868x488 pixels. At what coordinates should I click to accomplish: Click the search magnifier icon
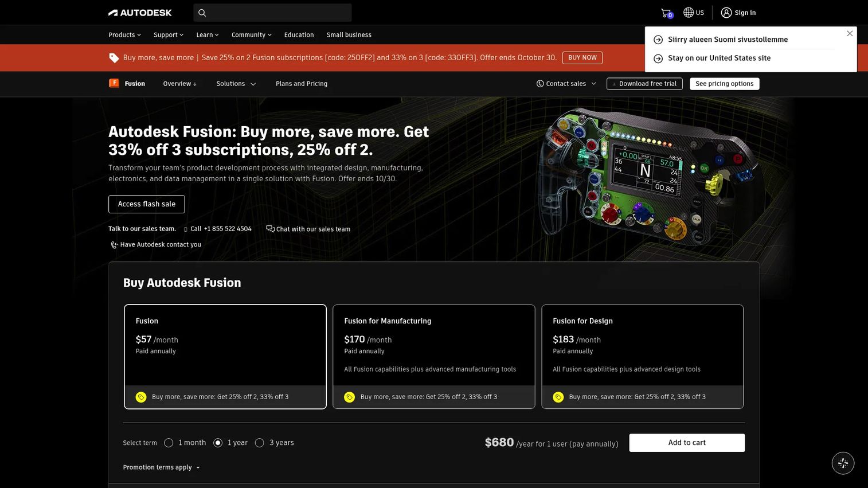(202, 13)
